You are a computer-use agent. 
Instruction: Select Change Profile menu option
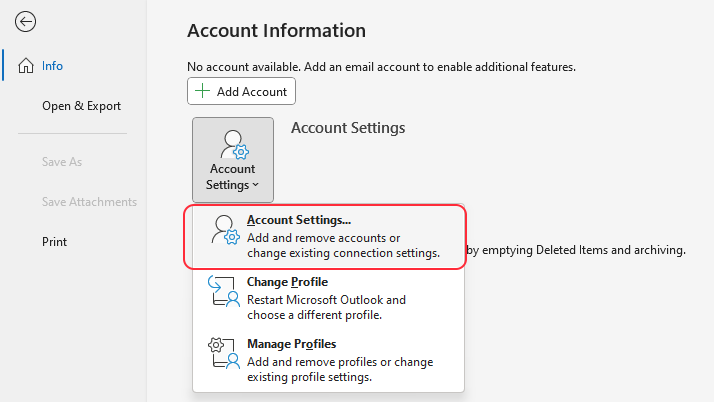click(328, 298)
